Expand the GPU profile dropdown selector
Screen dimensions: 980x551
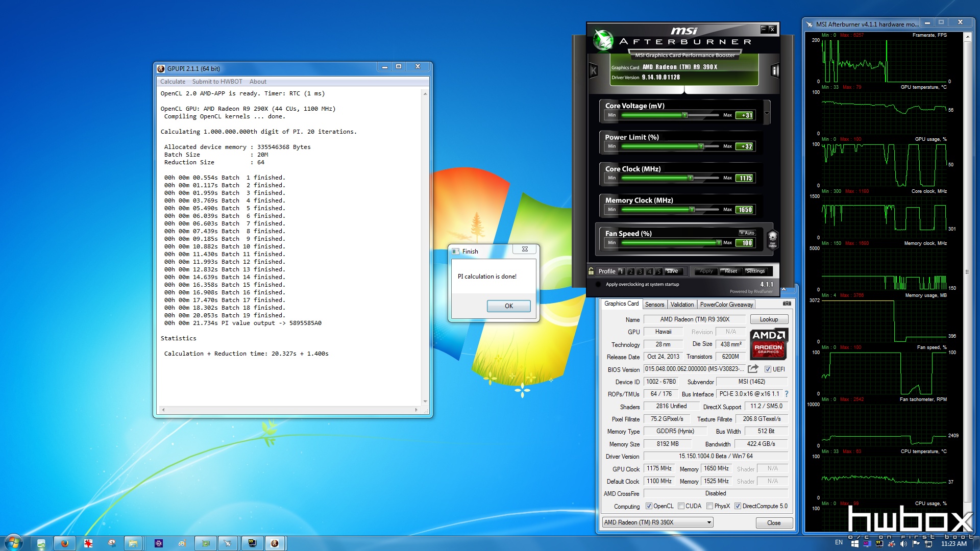[x=707, y=522]
